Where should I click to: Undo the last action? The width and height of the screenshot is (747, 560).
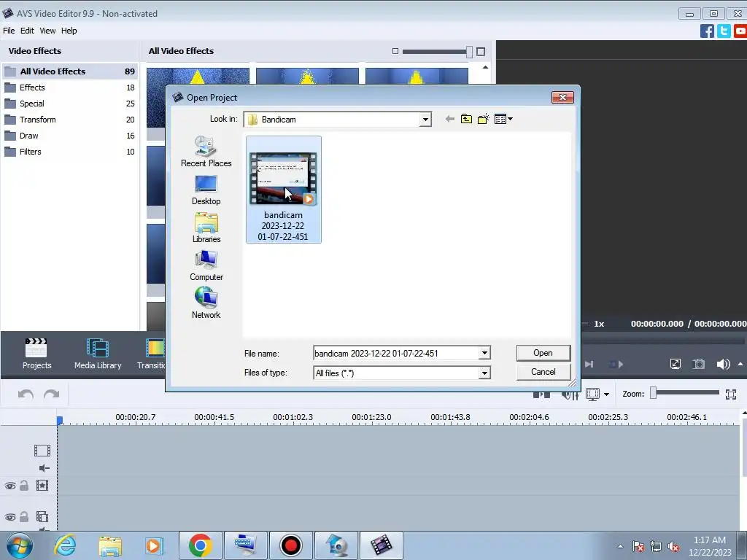click(x=26, y=394)
